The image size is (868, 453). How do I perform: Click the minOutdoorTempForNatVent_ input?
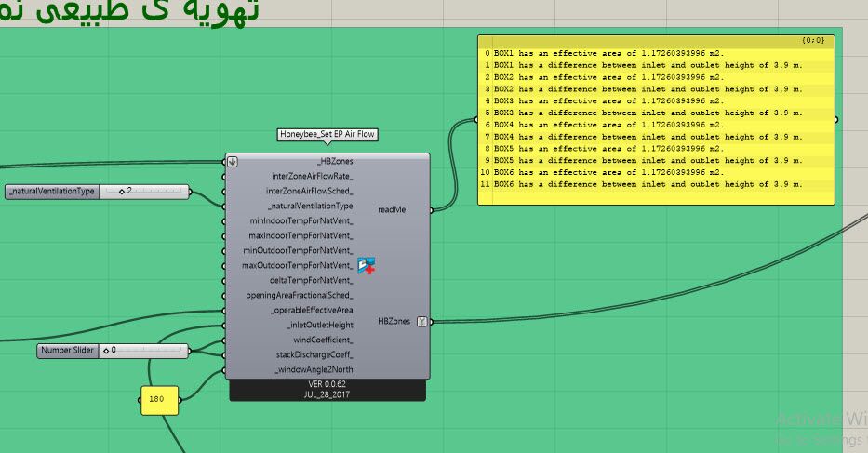pos(298,251)
